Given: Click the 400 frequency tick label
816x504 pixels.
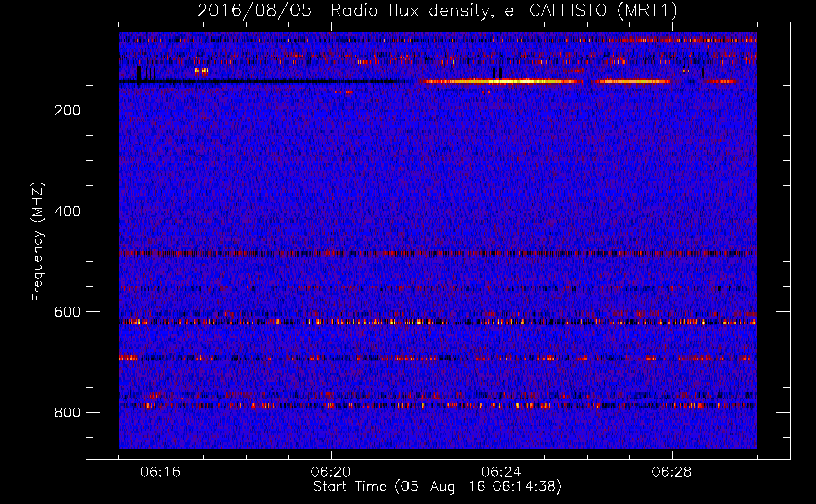Looking at the screenshot, I should tap(68, 211).
